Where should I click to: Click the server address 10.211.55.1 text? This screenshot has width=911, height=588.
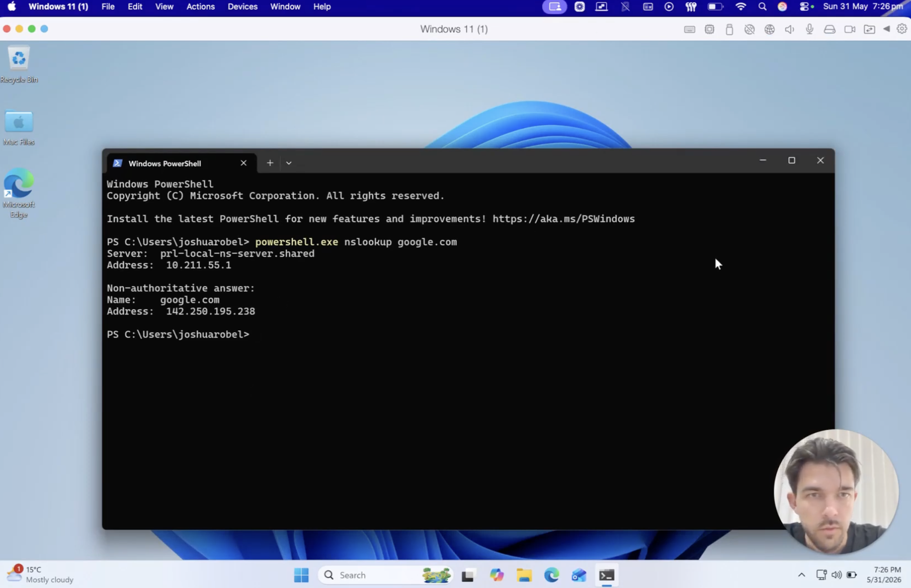199,265
